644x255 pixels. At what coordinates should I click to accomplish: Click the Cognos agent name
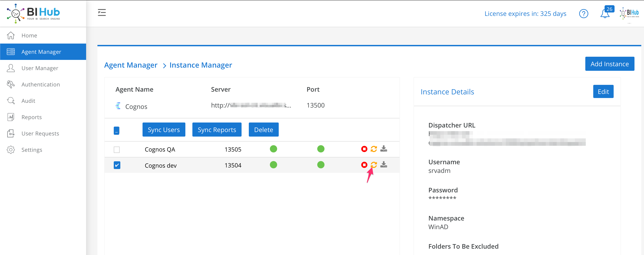136,107
